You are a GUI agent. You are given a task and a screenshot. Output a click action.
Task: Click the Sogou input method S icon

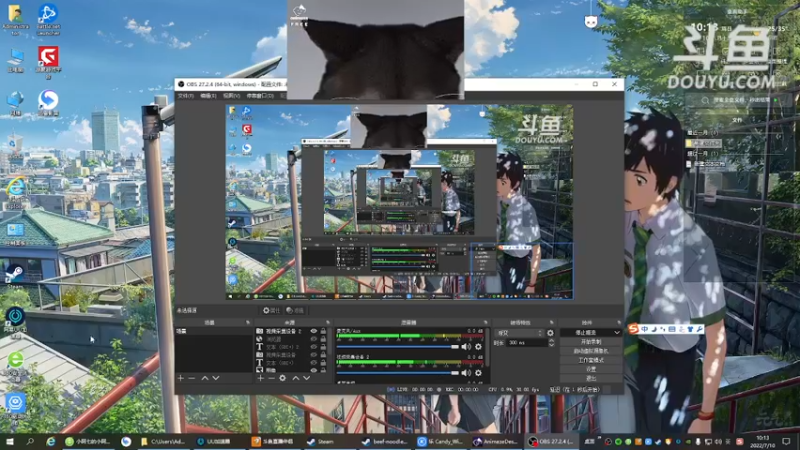tap(633, 329)
